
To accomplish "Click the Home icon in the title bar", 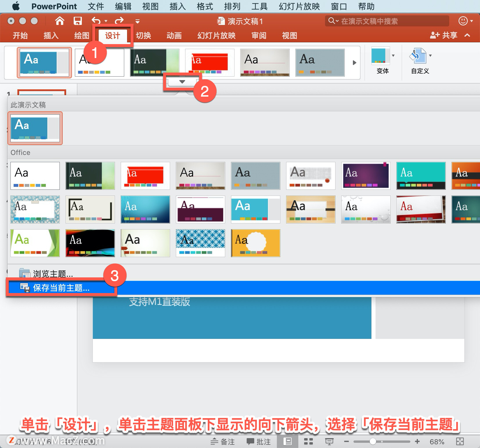I will tap(60, 21).
